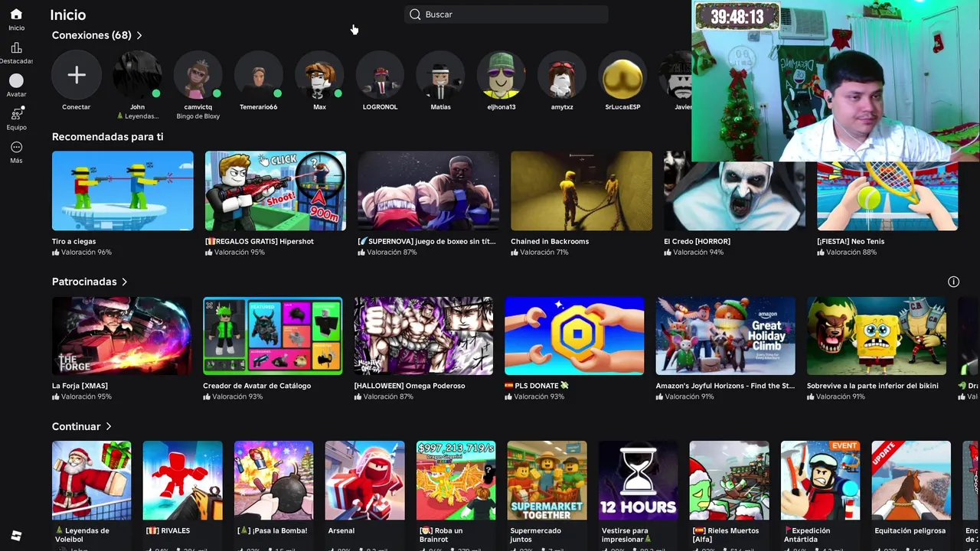Expand the Patrocinadas section chevron
The height and width of the screenshot is (551, 980).
pos(124,282)
